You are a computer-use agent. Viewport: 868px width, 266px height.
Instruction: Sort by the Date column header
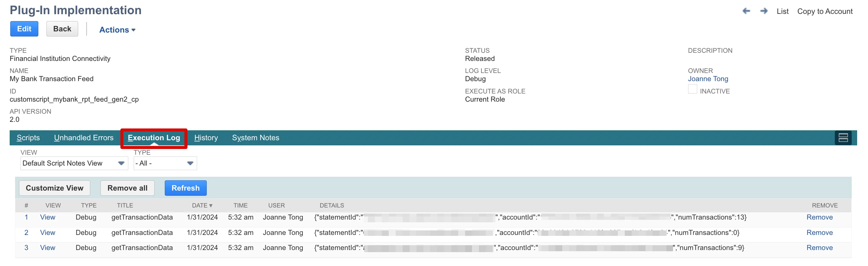click(202, 205)
